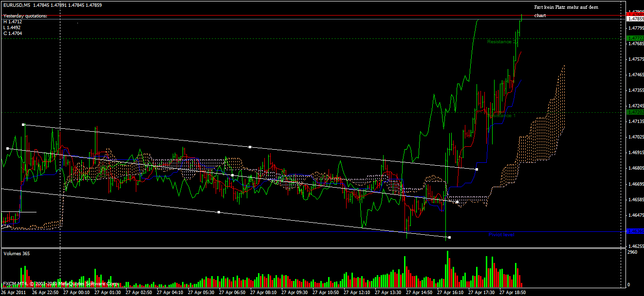Image resolution: width=644 pixels, height=296 pixels.
Task: Click the '27 Apr 16:10' time label
Action: [451, 293]
